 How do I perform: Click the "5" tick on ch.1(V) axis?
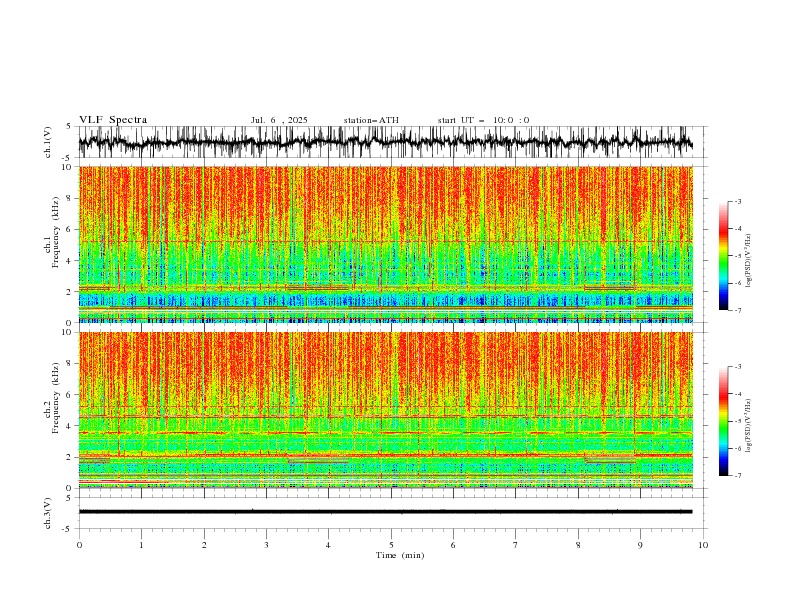coord(69,126)
